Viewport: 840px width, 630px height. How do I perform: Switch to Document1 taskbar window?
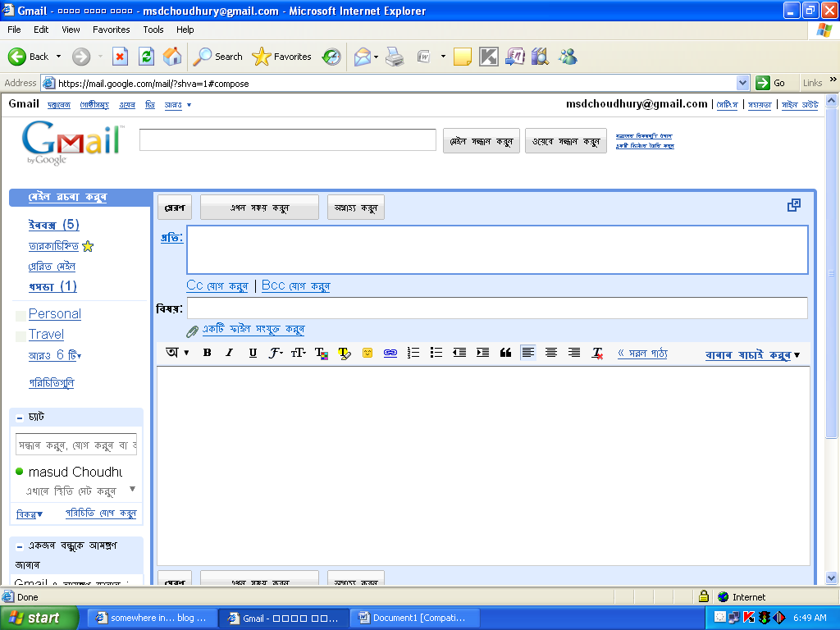[414, 618]
